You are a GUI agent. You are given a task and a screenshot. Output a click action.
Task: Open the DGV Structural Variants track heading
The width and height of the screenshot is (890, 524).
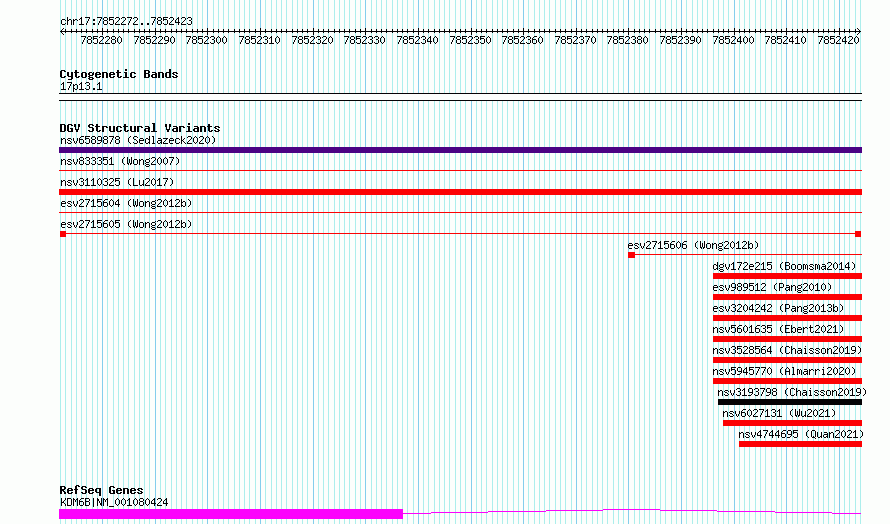(140, 128)
